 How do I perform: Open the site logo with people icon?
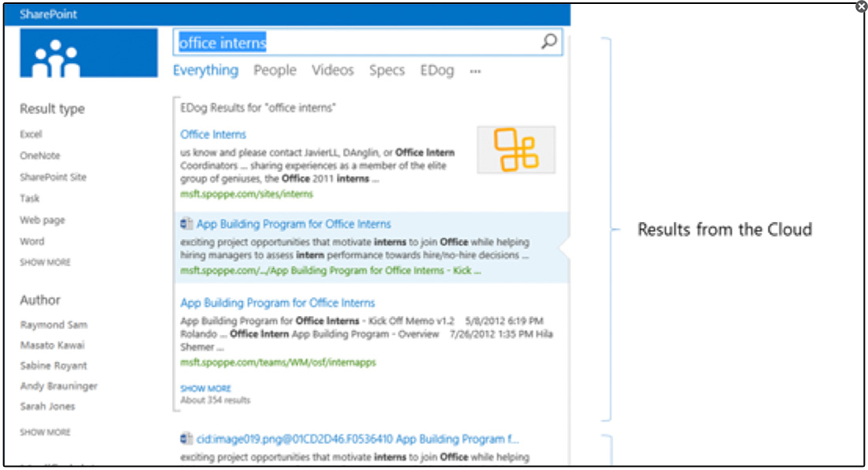point(88,53)
